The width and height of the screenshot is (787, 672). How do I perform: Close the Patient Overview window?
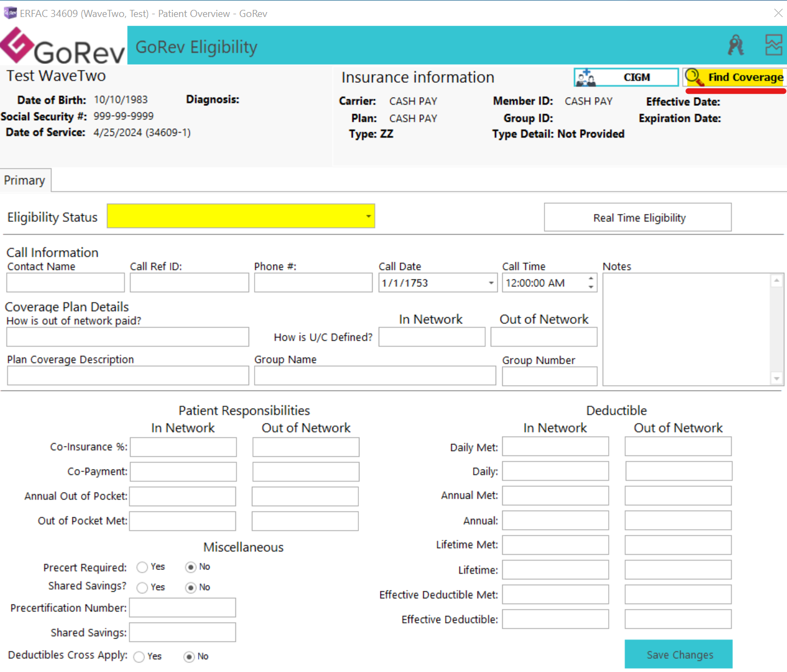(x=778, y=13)
